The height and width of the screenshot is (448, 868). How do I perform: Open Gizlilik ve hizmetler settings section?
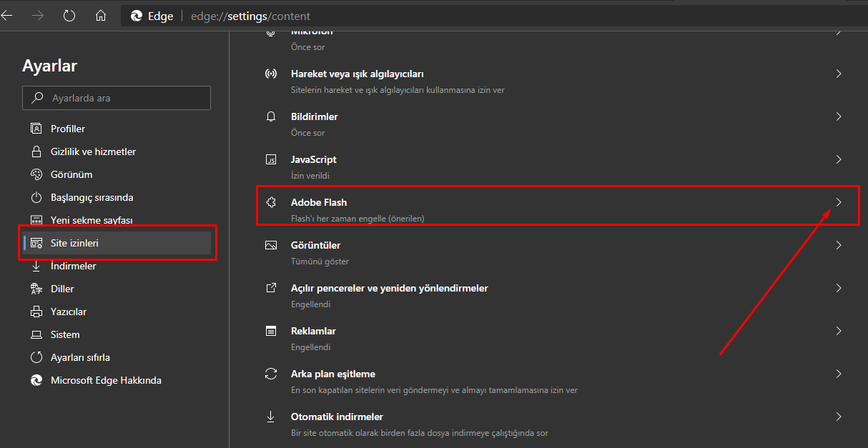(93, 151)
